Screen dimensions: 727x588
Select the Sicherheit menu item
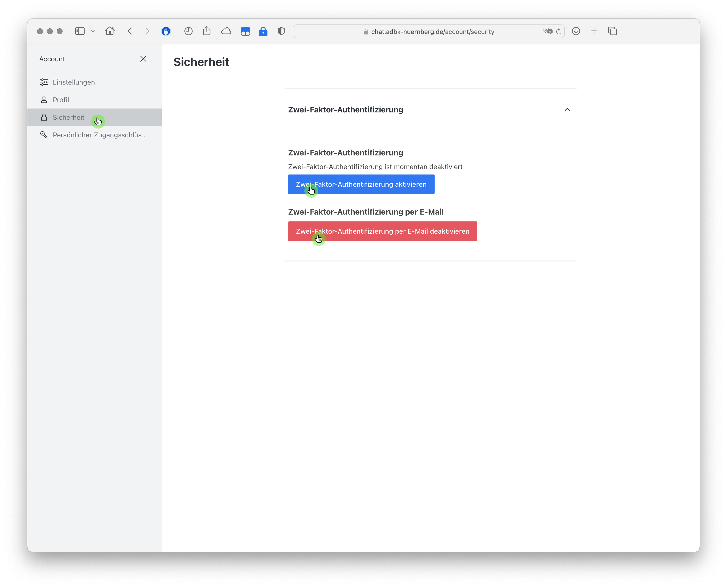68,117
